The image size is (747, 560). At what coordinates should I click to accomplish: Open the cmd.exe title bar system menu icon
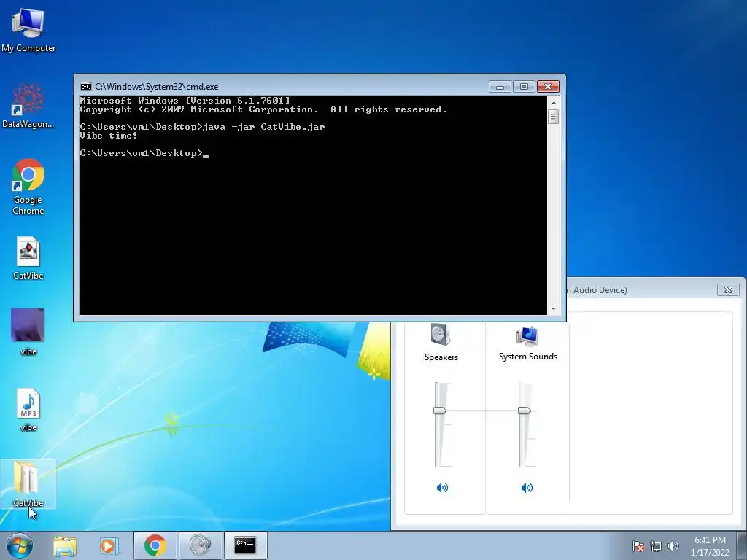86,87
